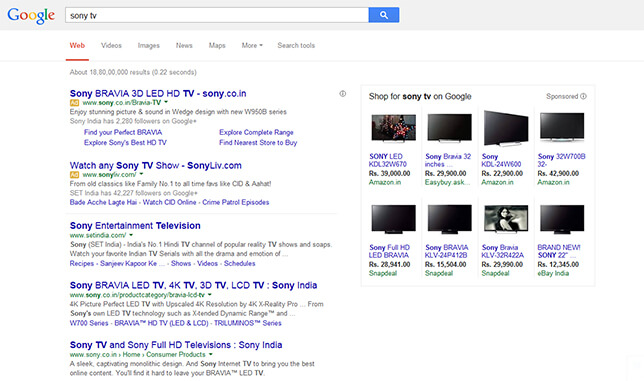Expand arrow next to sony.co.in/productcategory URL
This screenshot has width=644, height=381.
209,294
